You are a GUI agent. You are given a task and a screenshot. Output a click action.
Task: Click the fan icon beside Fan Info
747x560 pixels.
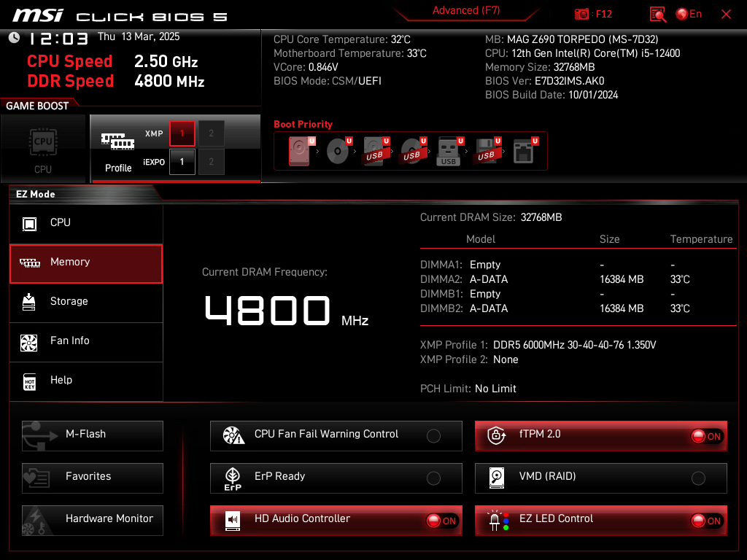[x=29, y=343]
